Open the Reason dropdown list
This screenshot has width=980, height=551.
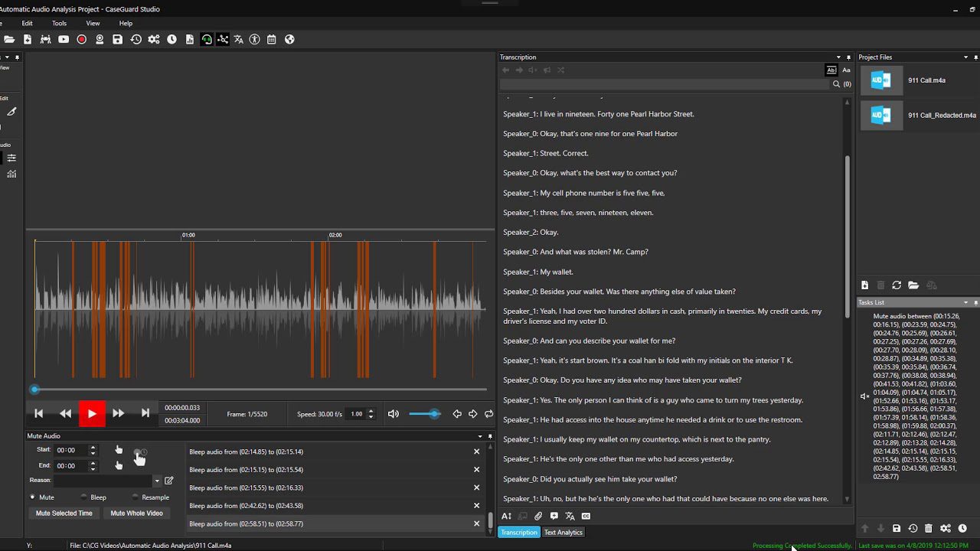pyautogui.click(x=157, y=481)
